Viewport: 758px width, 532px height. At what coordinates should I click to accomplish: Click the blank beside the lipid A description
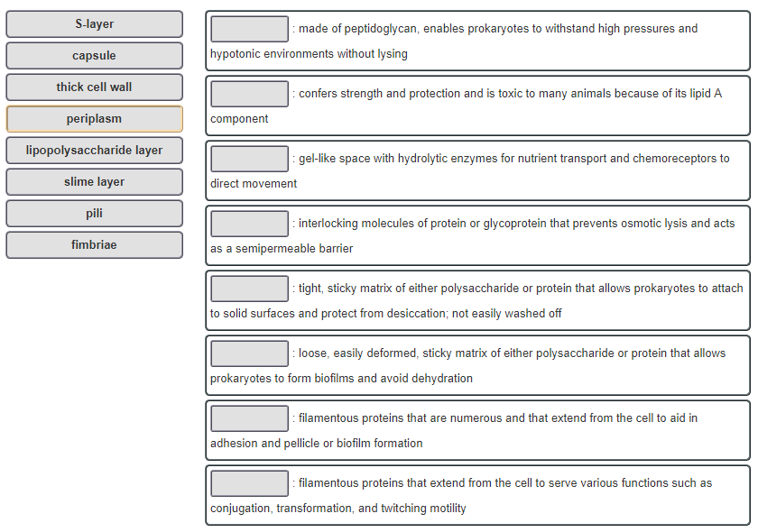pyautogui.click(x=249, y=94)
